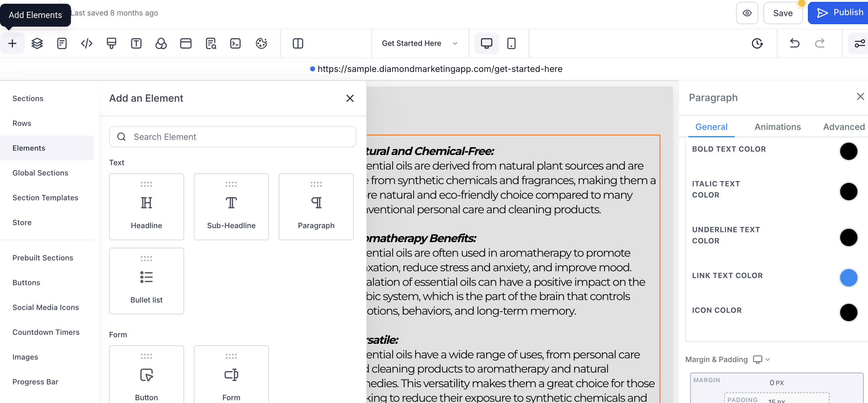Select the Aromatherapy Benefits paragraph heading

(422, 238)
